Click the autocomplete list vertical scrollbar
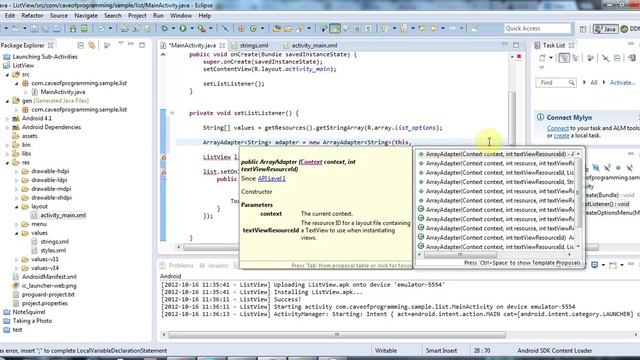This screenshot has height=360, width=640. [578, 192]
